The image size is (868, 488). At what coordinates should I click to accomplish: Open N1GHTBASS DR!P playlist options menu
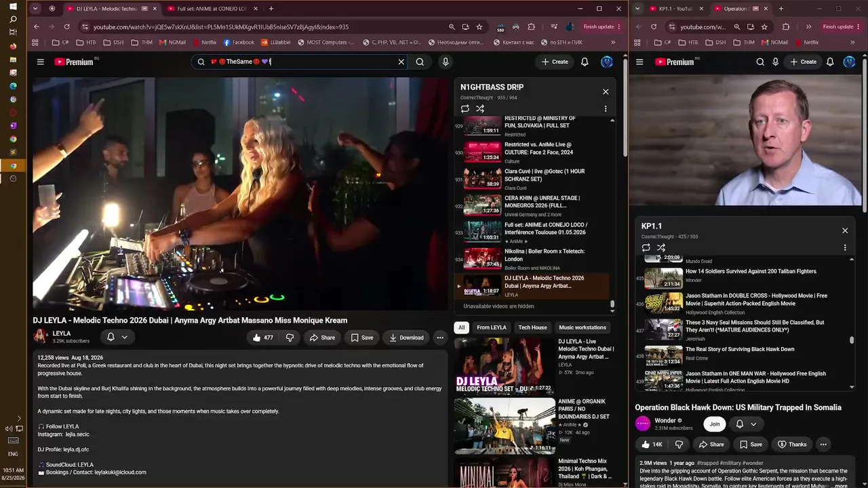click(x=606, y=108)
